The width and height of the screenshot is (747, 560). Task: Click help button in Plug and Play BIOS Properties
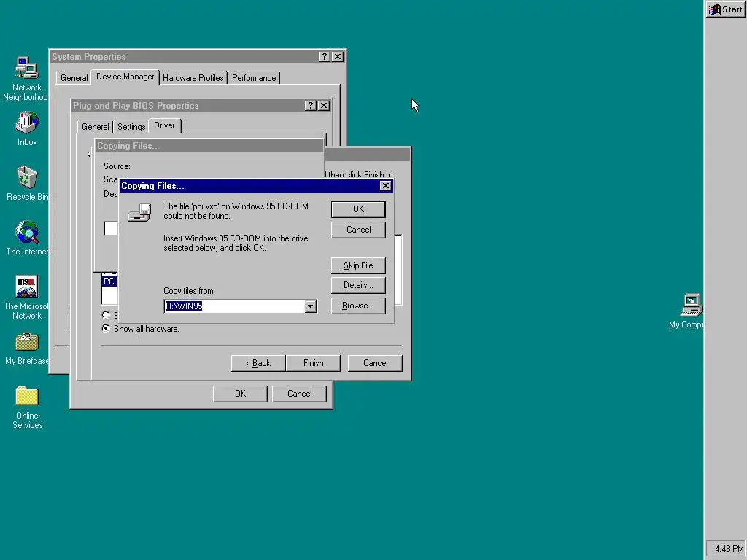[x=311, y=106]
